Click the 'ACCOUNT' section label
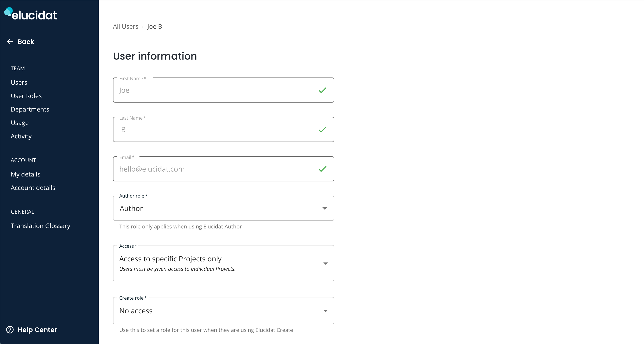Screen dimensions: 644x344 [x=24, y=160]
